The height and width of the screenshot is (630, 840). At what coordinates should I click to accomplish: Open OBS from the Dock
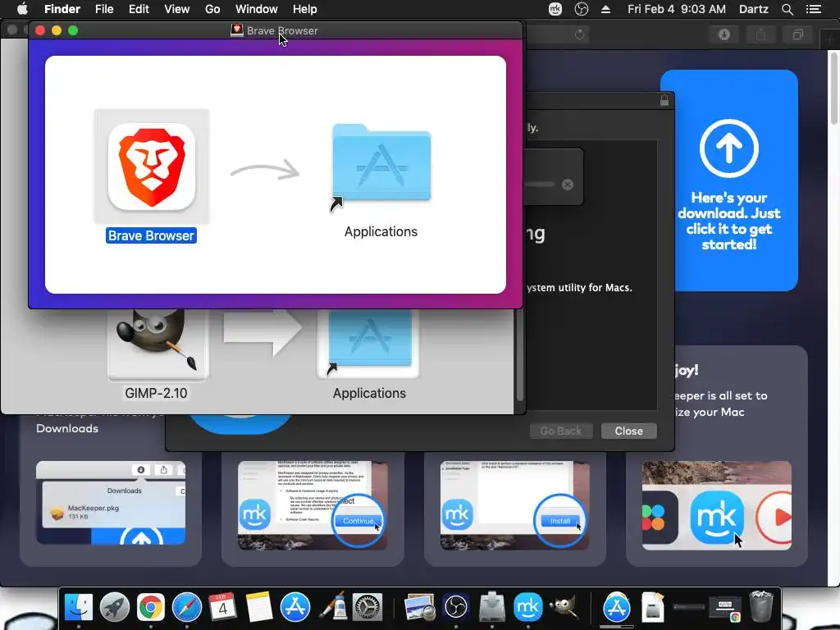(456, 607)
